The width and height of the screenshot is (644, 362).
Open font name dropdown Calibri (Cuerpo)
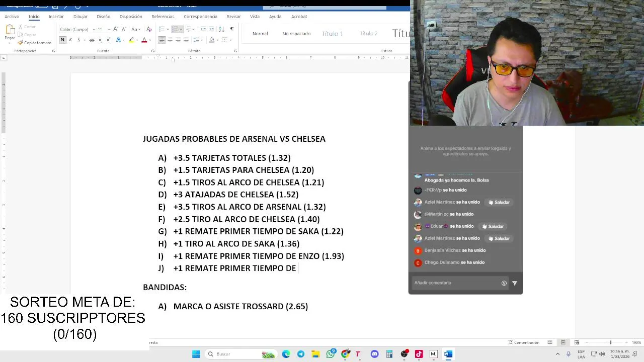coord(94,29)
